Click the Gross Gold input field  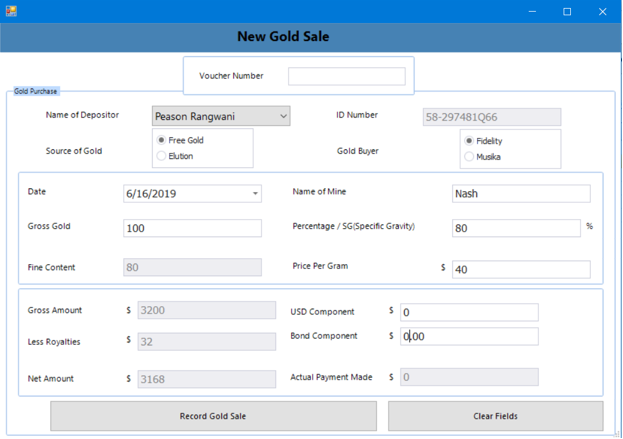pyautogui.click(x=192, y=228)
